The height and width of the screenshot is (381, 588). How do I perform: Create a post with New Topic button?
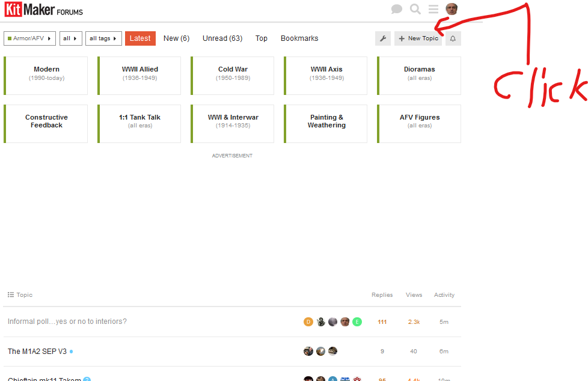coord(418,38)
